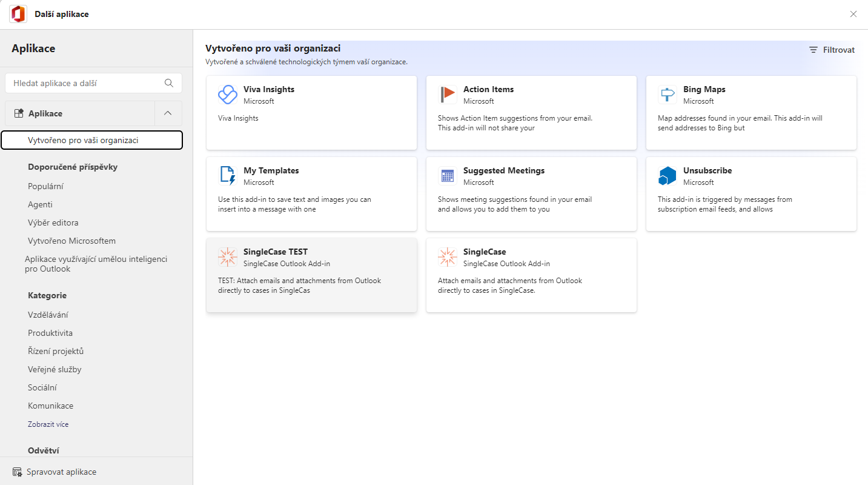Open the Suggested Meetings card title
This screenshot has height=485, width=868.
[x=504, y=170]
